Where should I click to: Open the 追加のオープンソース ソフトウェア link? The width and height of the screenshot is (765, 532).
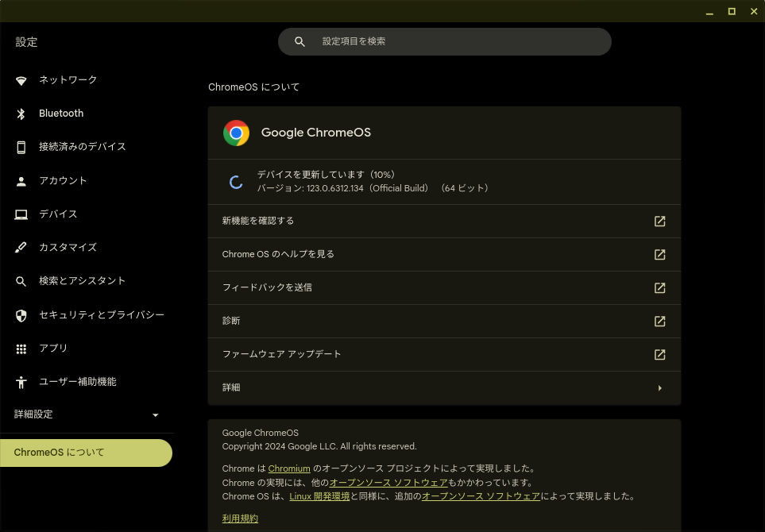pyautogui.click(x=481, y=496)
